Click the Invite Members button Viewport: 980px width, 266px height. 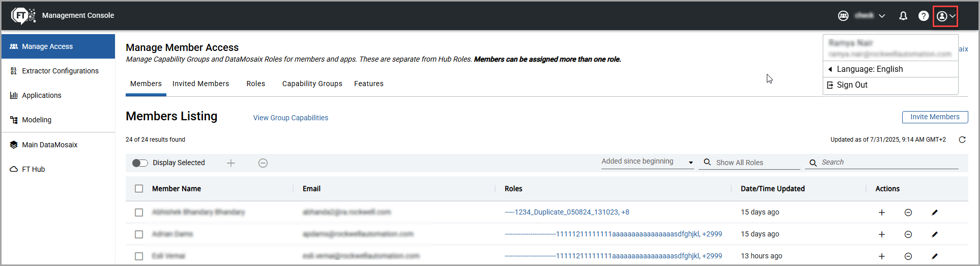tap(935, 117)
